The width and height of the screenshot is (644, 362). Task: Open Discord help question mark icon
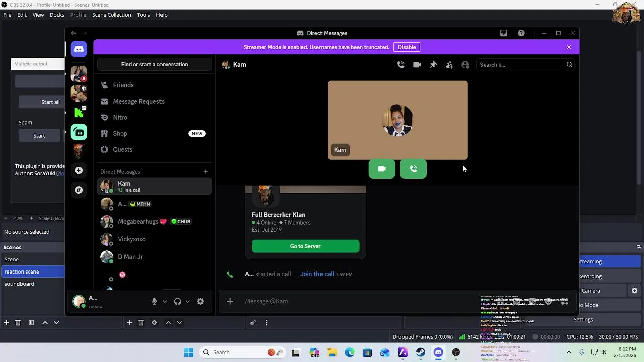(521, 33)
